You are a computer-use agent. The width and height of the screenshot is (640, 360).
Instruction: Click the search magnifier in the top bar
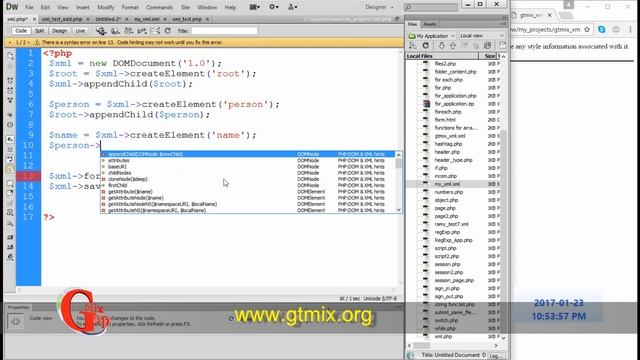pos(408,7)
